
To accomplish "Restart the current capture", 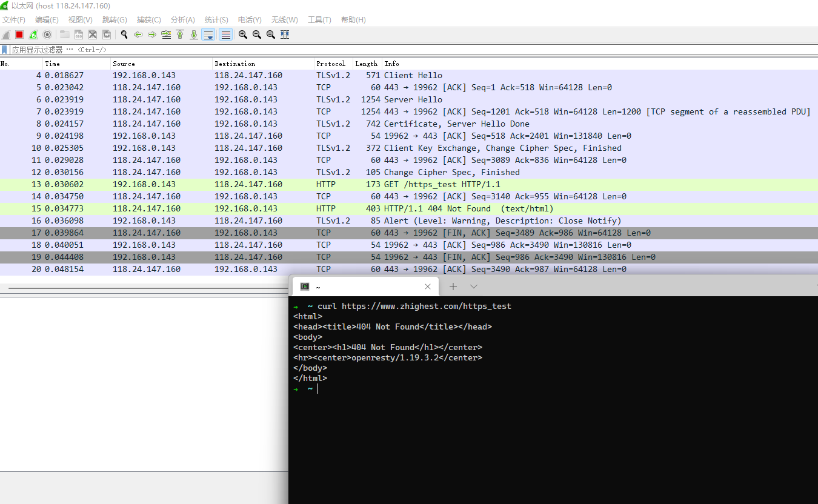I will (x=33, y=35).
